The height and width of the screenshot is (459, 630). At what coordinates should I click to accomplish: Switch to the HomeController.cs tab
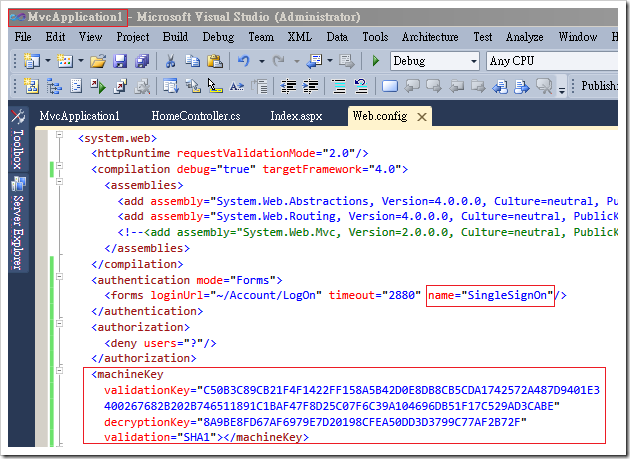196,116
